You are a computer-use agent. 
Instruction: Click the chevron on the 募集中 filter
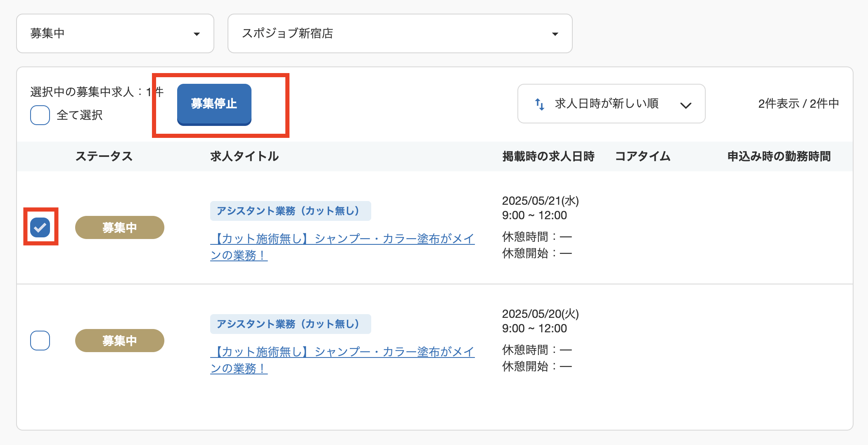click(197, 33)
